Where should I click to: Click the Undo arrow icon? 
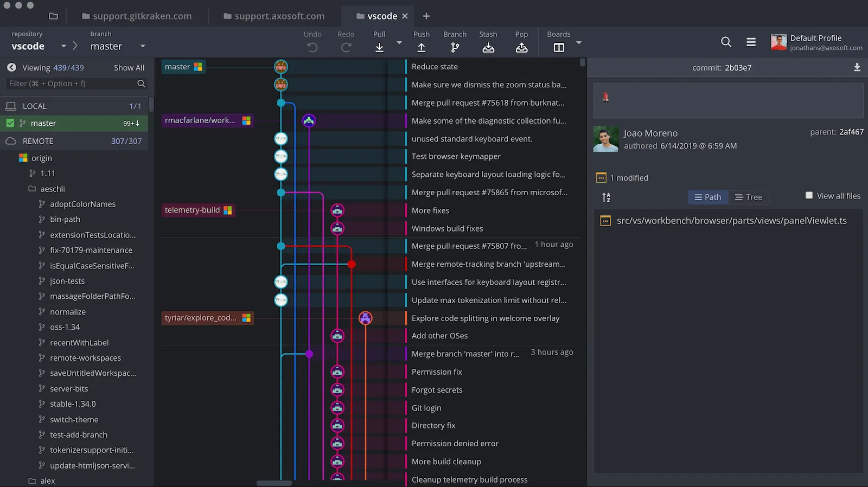tap(312, 48)
